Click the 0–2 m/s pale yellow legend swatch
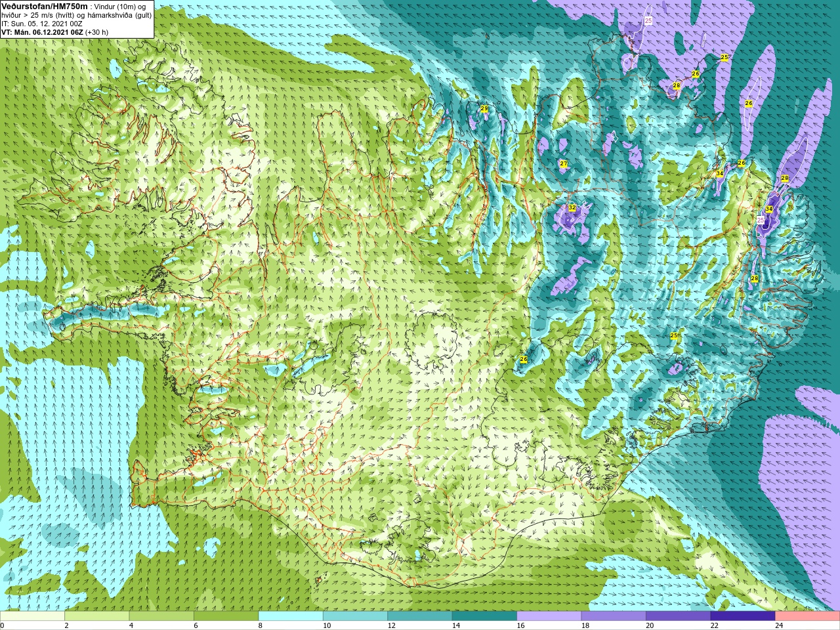The image size is (840, 630). pyautogui.click(x=33, y=616)
